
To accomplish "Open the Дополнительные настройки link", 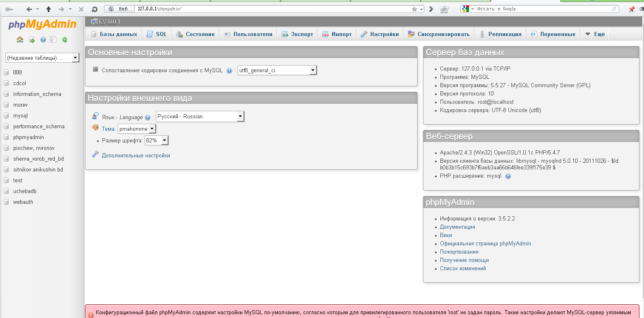I will pyautogui.click(x=136, y=156).
